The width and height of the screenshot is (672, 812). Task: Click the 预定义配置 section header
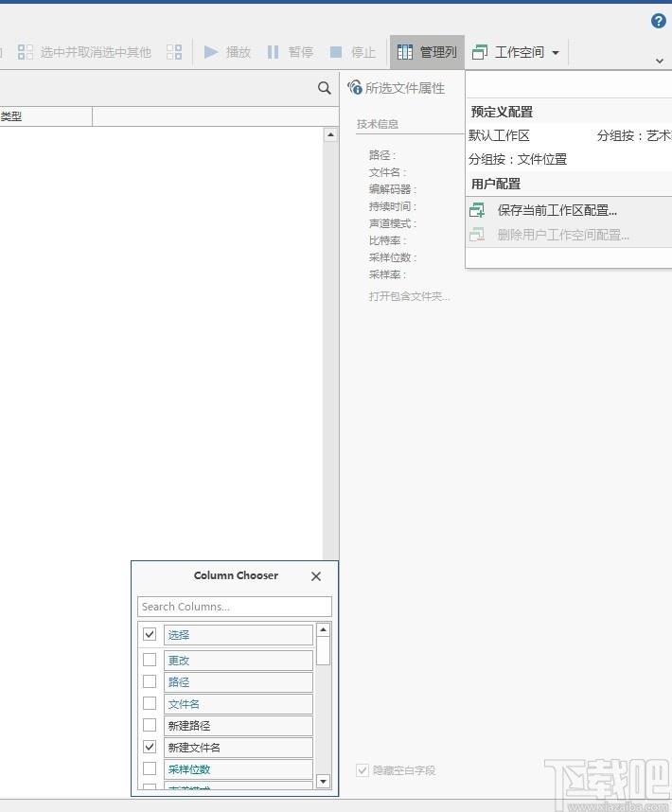tap(502, 112)
